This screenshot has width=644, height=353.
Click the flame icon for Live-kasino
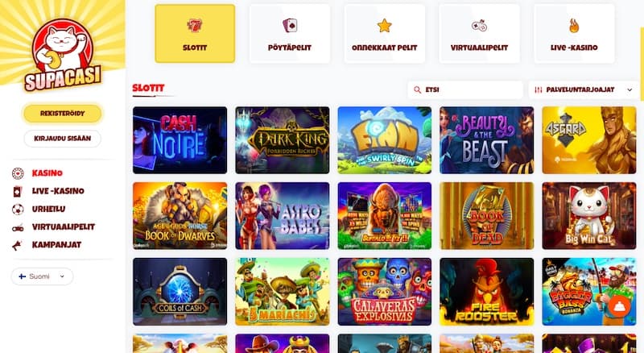click(x=574, y=26)
